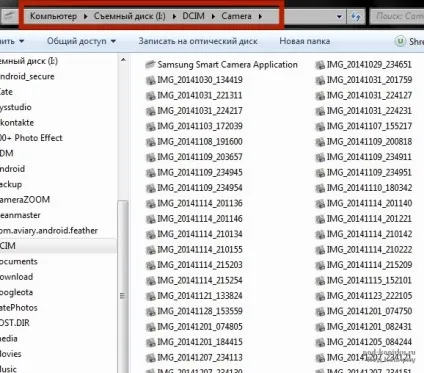Click icon of IMG_20141114_210134
The width and height of the screenshot is (424, 373).
click(x=151, y=234)
